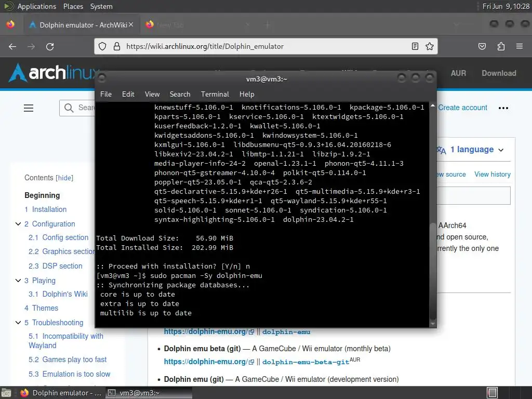Jump to 5.3 Emulation is too slow
The width and height of the screenshot is (532, 399).
tap(69, 374)
